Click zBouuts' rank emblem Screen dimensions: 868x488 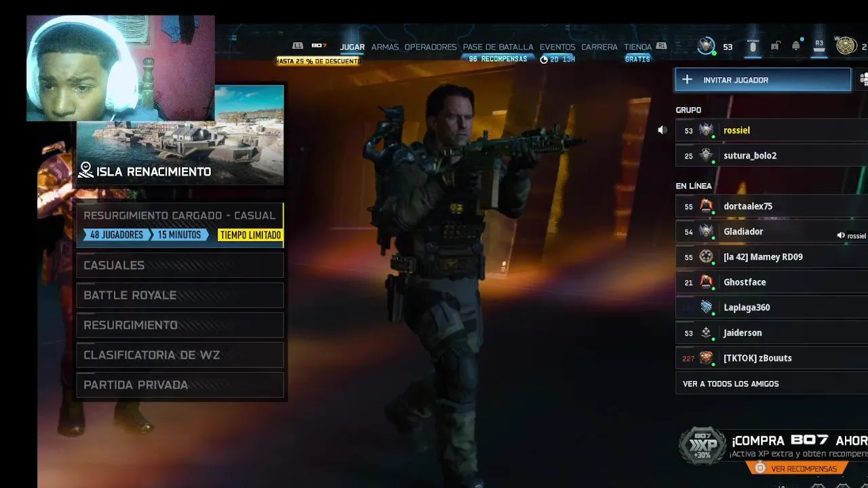point(706,358)
